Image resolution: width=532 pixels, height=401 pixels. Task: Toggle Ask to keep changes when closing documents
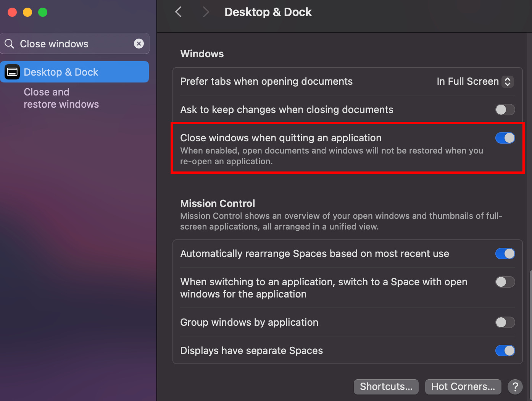pyautogui.click(x=505, y=110)
